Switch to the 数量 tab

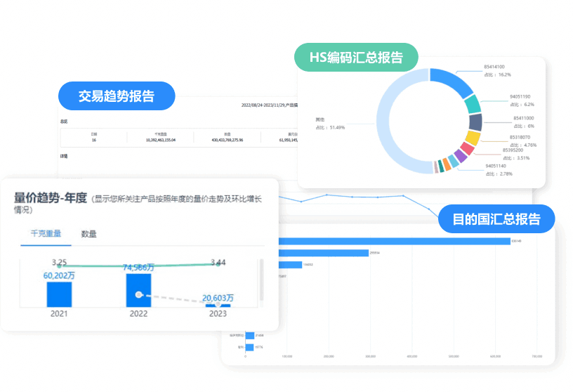(x=89, y=234)
